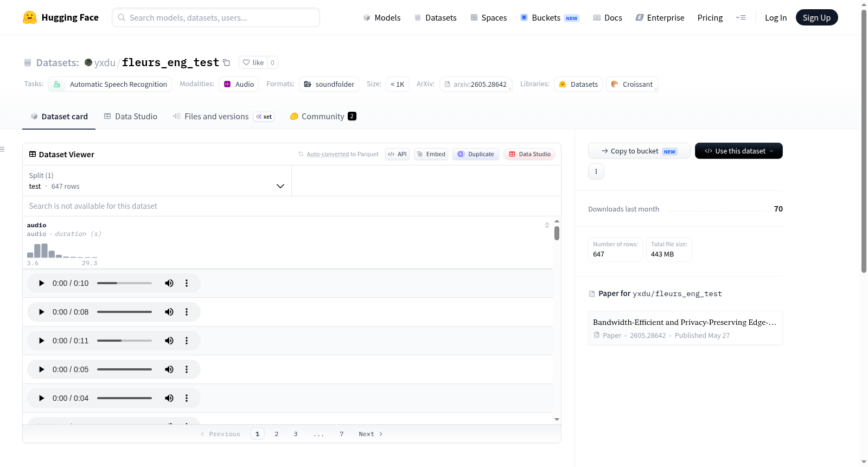The image size is (868, 467).
Task: Switch to the Data Studio tab
Action: tap(131, 117)
